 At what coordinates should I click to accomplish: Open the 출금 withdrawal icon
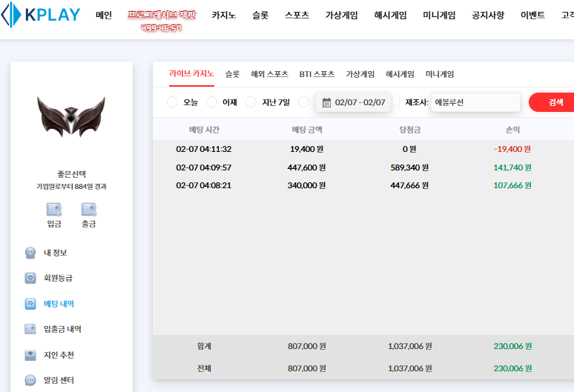coord(89,209)
